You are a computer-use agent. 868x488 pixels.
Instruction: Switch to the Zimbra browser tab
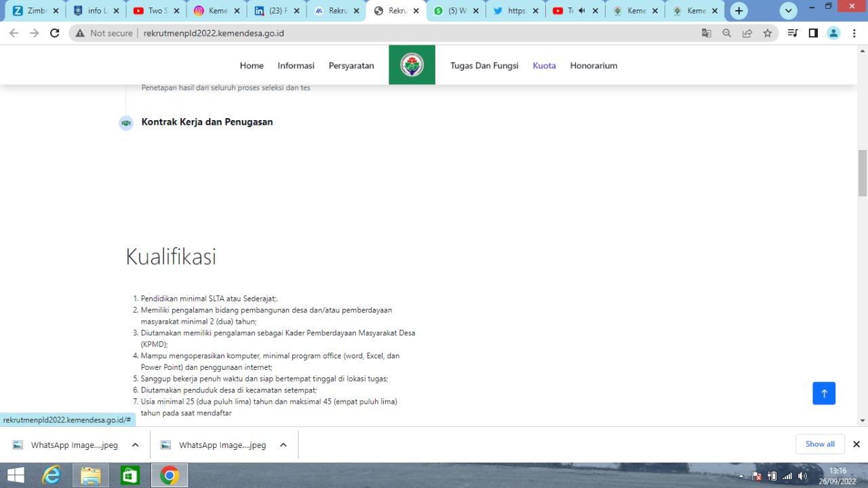point(33,11)
